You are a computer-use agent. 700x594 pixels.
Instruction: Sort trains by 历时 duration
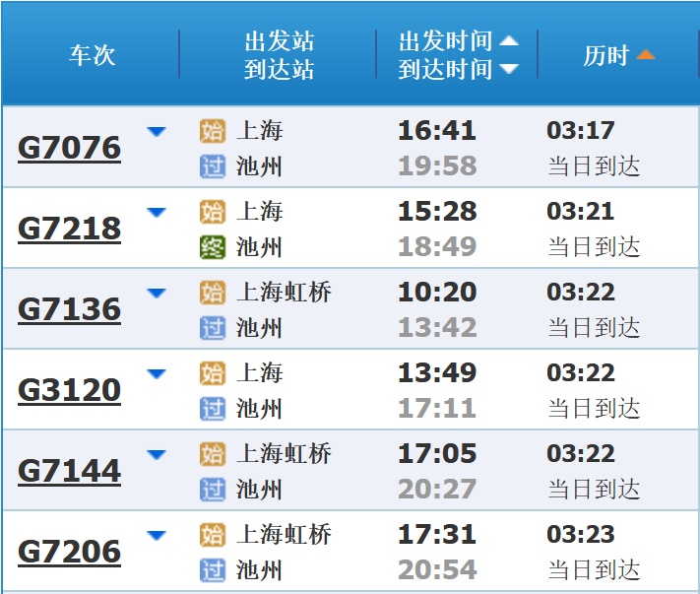pyautogui.click(x=605, y=55)
